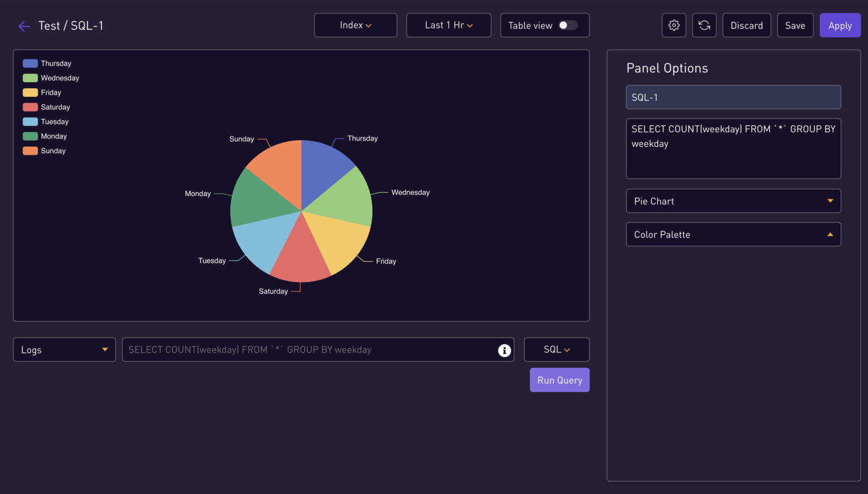The width and height of the screenshot is (868, 494).
Task: Toggle the Table view switch
Action: tap(568, 25)
